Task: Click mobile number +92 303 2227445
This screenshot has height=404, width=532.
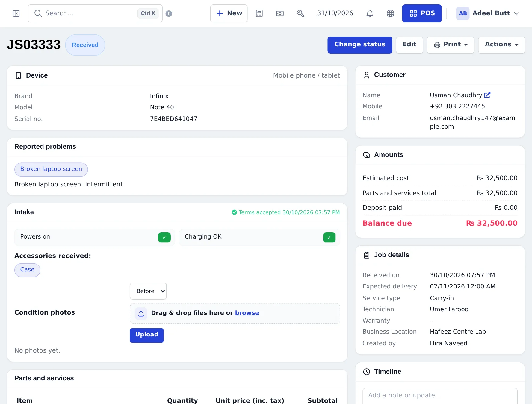Action: click(x=457, y=107)
